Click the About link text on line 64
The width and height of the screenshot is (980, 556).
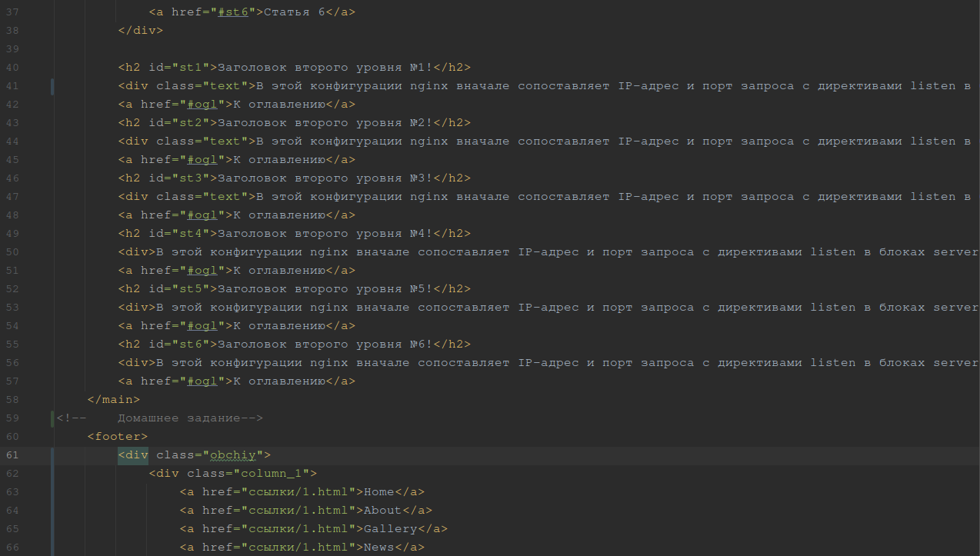382,511
